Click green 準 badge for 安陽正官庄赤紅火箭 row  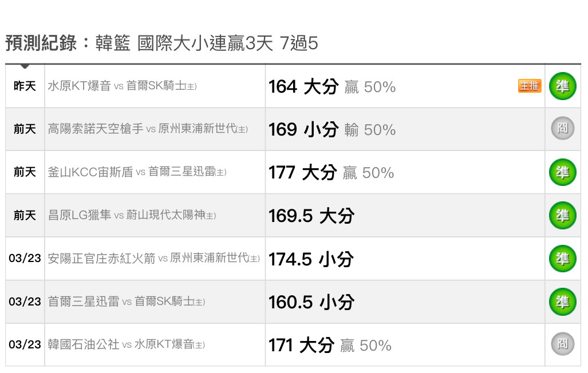(x=562, y=259)
